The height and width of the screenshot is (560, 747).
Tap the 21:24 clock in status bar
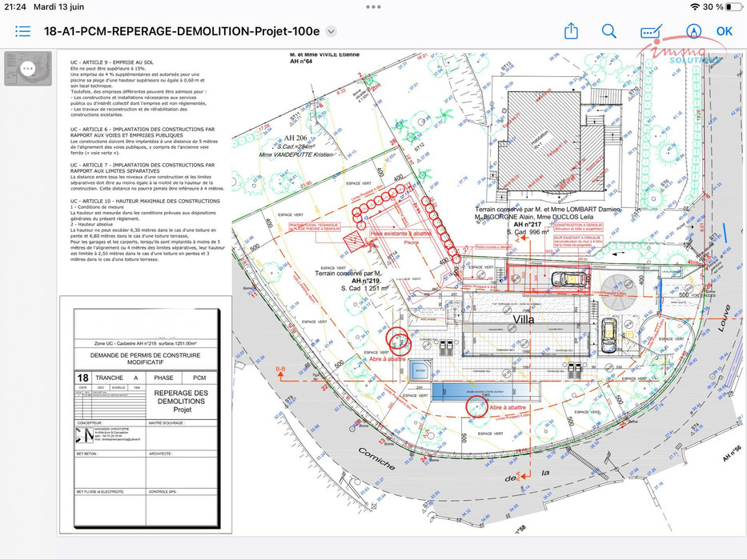[15, 6]
